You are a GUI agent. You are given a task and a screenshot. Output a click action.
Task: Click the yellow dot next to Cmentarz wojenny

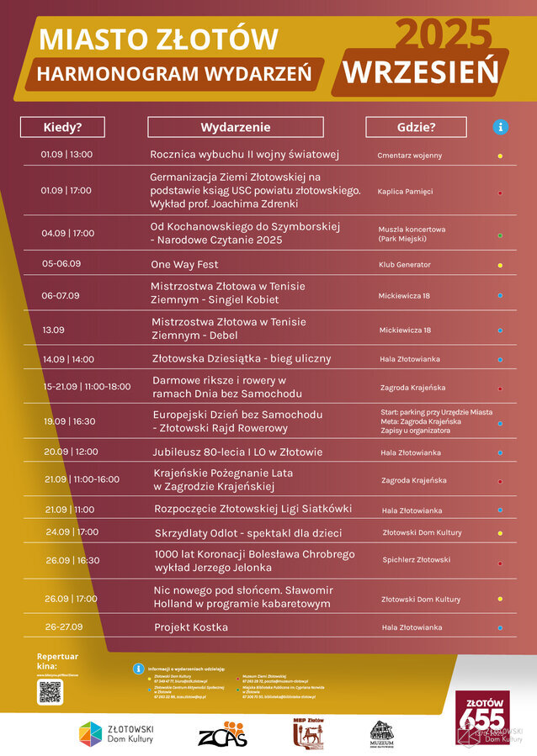(500, 156)
